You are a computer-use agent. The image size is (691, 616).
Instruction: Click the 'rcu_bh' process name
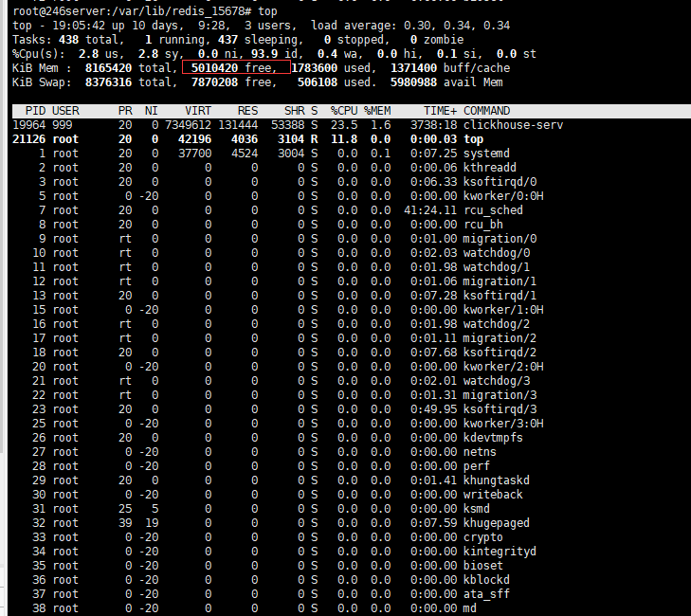[x=483, y=225]
